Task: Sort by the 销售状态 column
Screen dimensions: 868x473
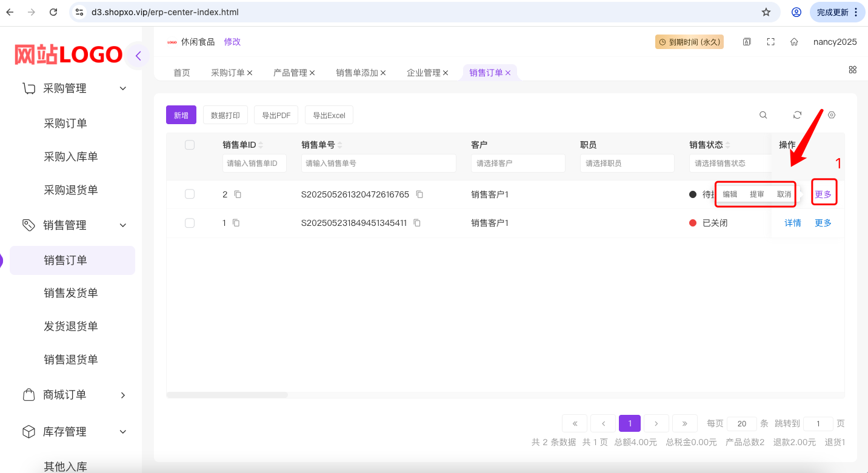Action: [x=728, y=145]
